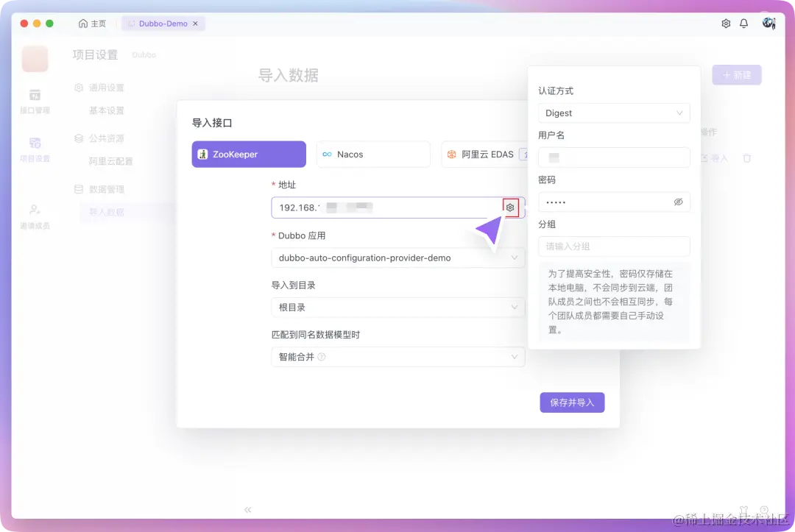Toggle the password visibility eye icon

tap(678, 201)
